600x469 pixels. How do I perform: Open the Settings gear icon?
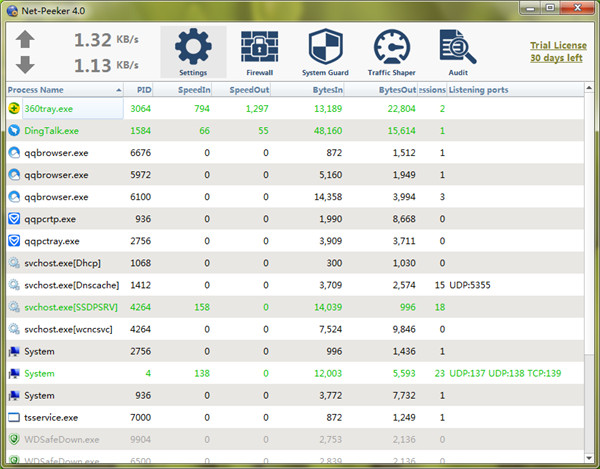pyautogui.click(x=193, y=48)
